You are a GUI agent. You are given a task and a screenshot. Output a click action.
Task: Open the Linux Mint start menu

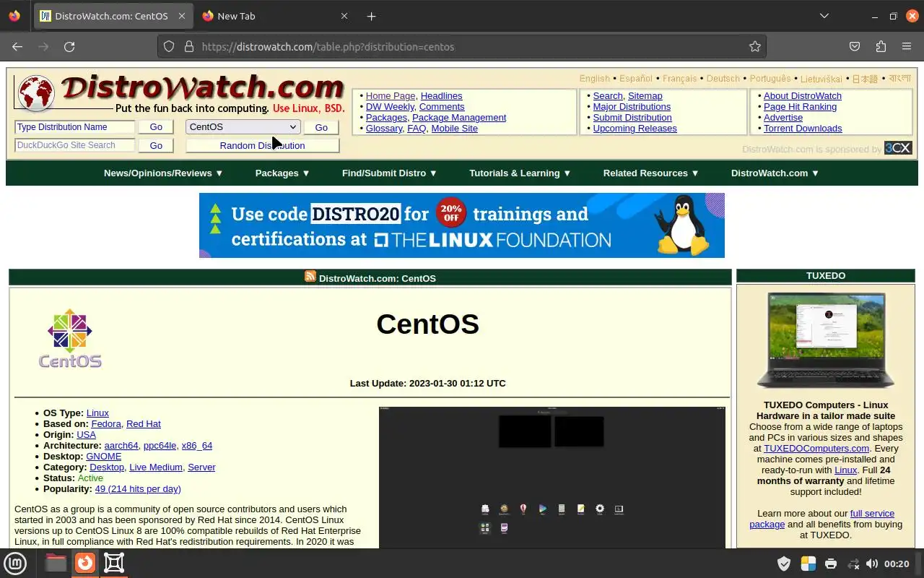tap(15, 563)
